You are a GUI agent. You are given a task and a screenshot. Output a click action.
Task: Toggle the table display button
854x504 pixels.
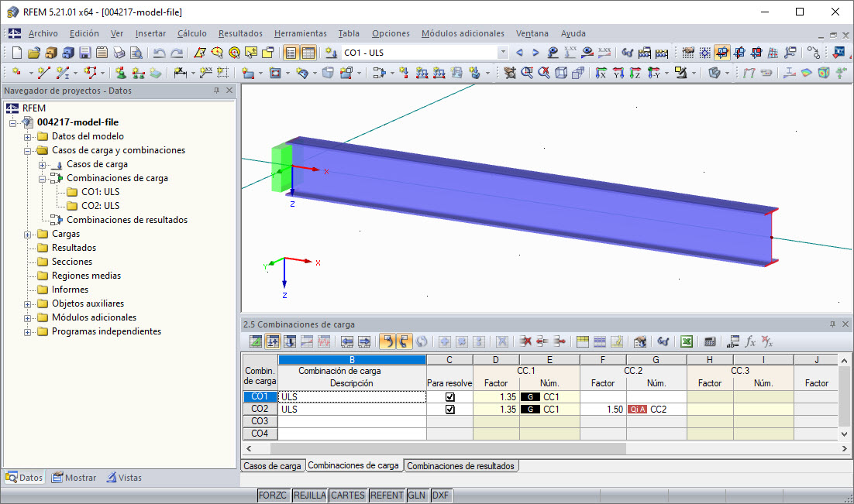click(x=308, y=53)
